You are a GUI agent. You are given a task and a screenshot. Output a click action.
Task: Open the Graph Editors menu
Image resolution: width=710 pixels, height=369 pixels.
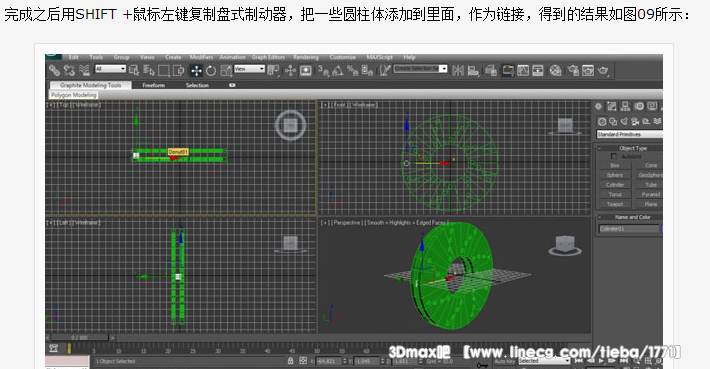(x=268, y=57)
